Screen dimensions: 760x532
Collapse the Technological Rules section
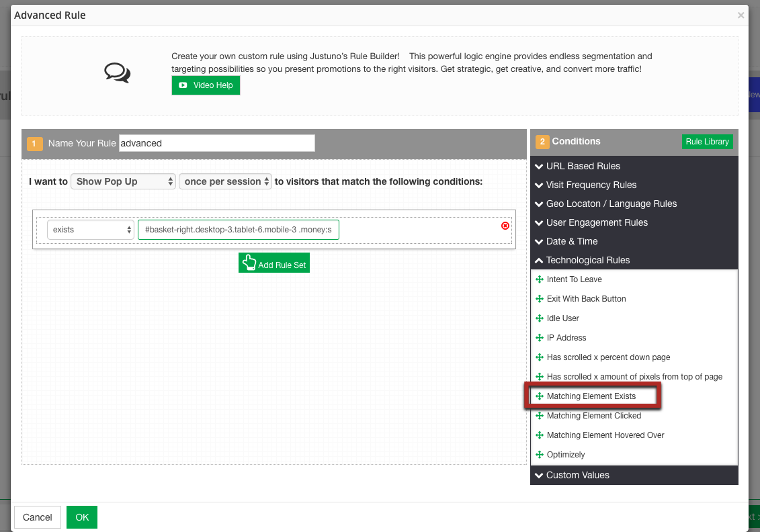coord(587,260)
